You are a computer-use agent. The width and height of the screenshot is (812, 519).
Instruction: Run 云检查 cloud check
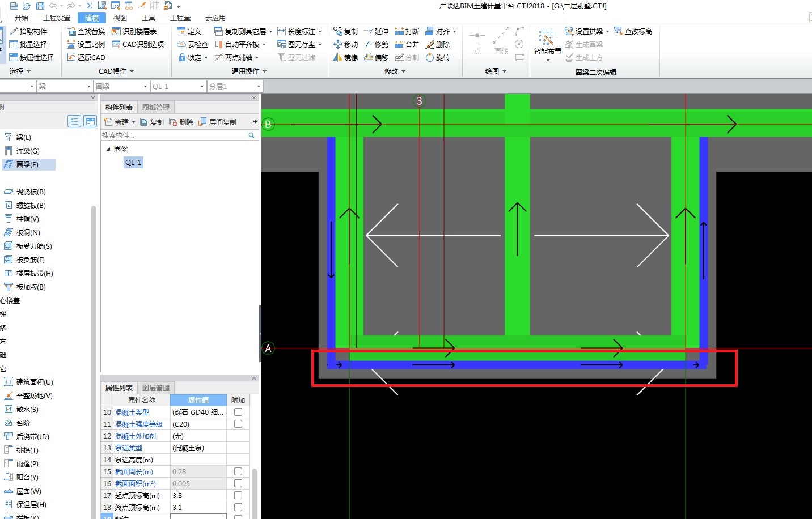click(193, 44)
